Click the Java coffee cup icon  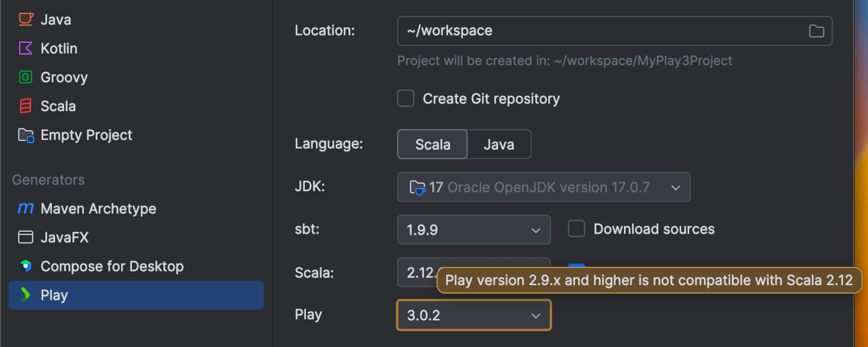tap(25, 19)
